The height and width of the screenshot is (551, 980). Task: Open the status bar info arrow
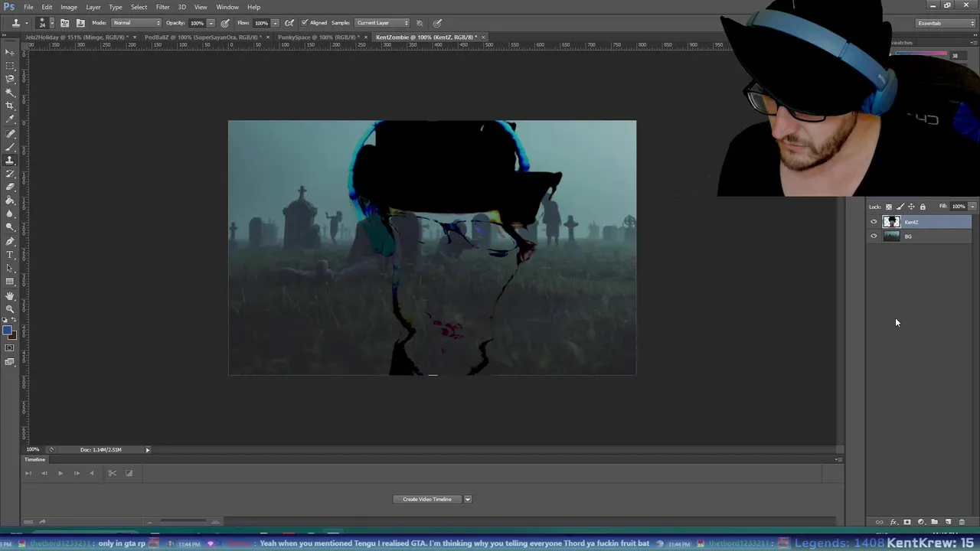[148, 449]
